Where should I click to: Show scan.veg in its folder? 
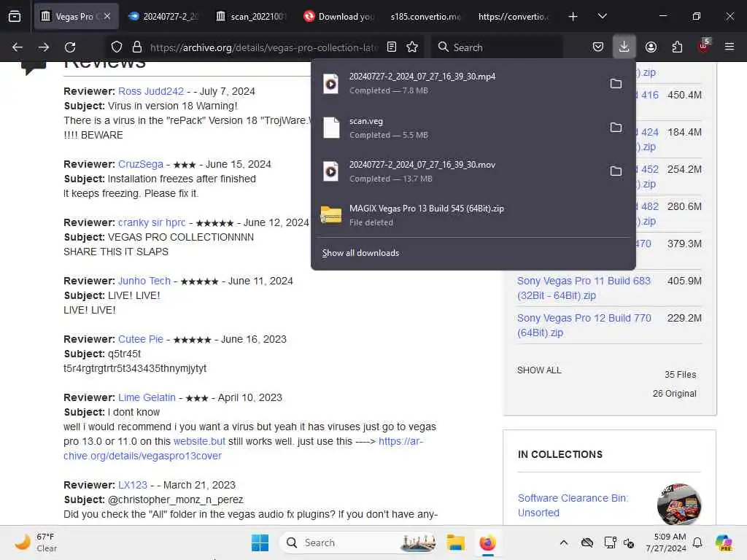[616, 128]
